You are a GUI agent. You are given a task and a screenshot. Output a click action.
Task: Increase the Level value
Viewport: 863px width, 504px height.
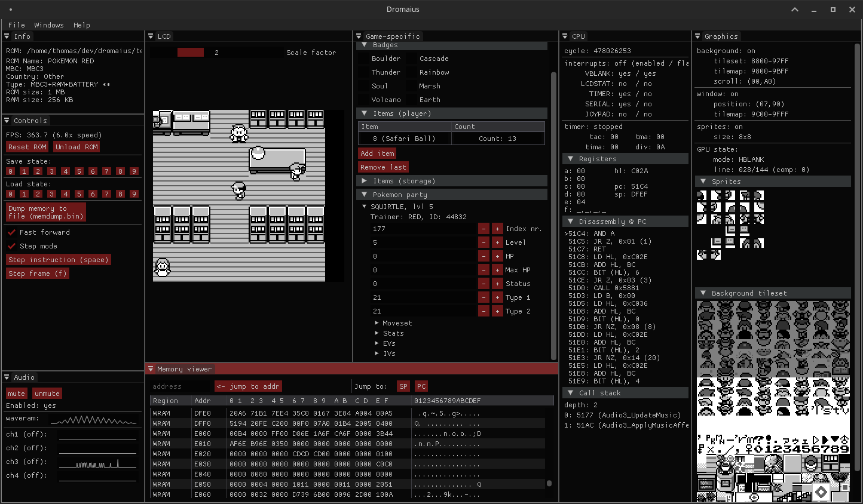click(x=497, y=242)
